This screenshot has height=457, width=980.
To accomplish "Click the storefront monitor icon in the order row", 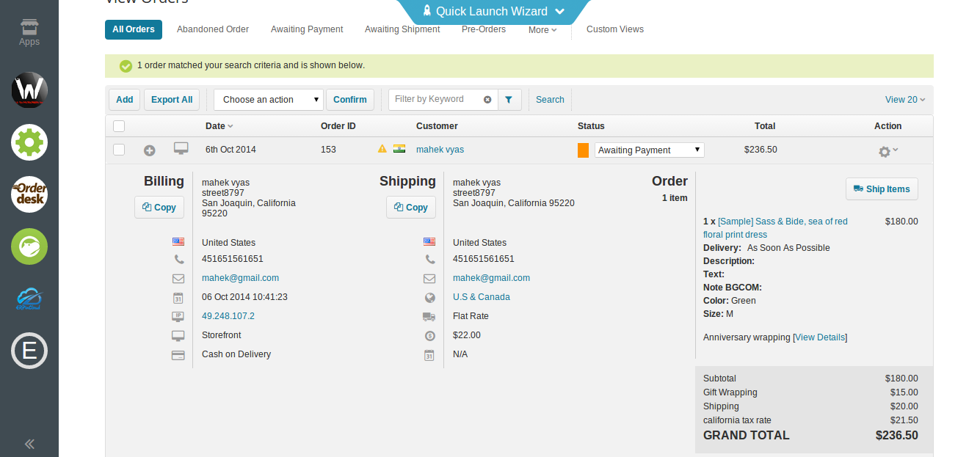I will (181, 149).
